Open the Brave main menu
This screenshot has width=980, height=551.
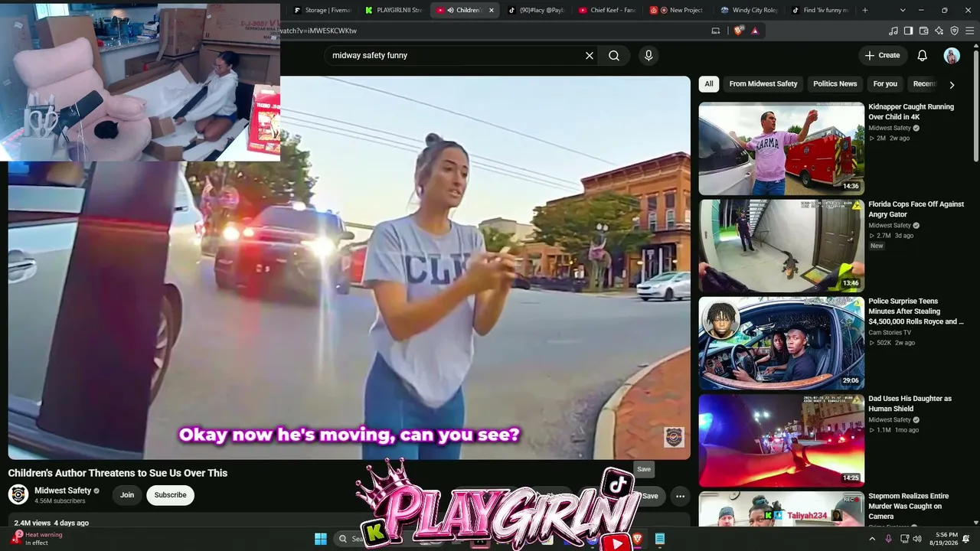point(970,31)
